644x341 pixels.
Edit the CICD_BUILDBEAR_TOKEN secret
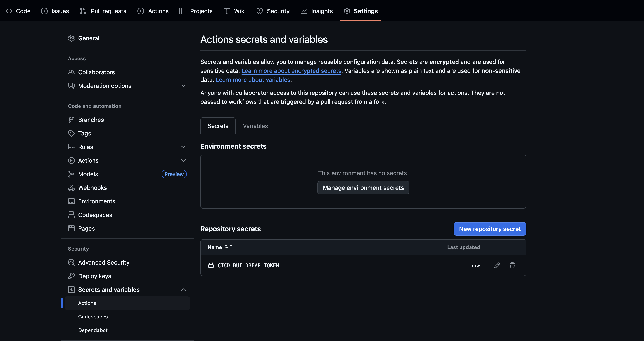click(x=497, y=265)
